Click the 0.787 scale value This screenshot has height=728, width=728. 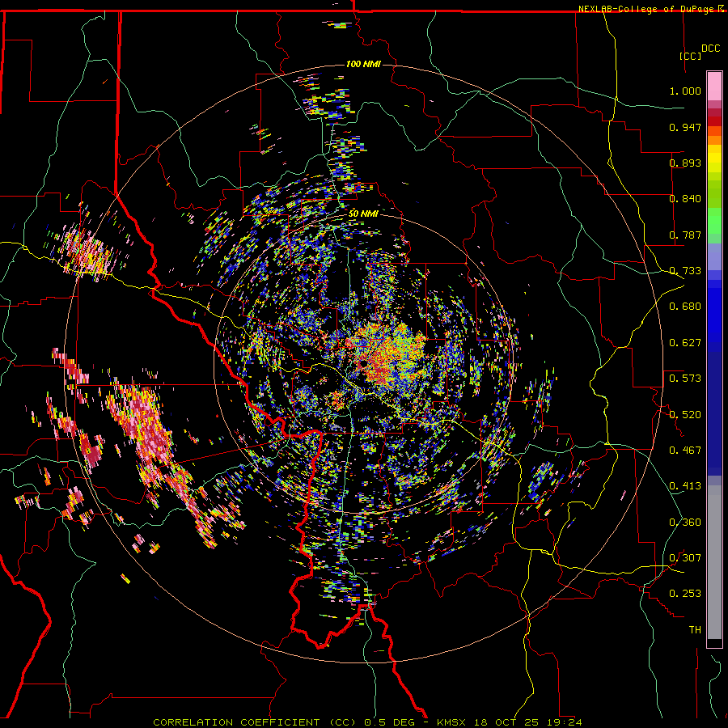685,235
